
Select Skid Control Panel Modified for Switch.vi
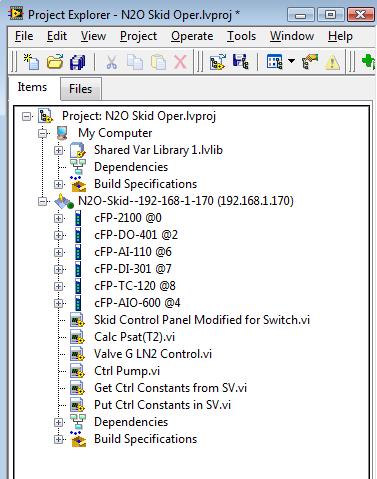coord(202,320)
